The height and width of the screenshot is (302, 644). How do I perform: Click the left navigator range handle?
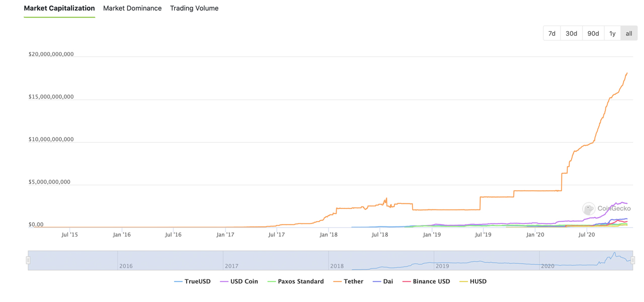pos(28,260)
